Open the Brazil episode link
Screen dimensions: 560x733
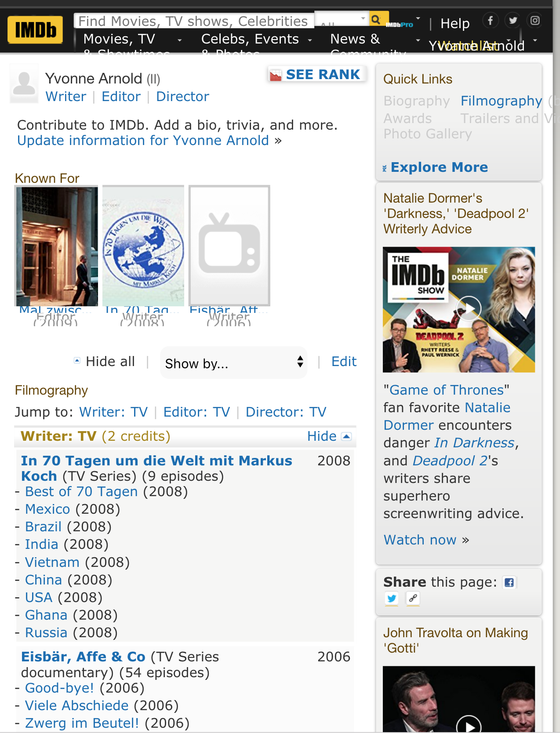[x=43, y=527]
